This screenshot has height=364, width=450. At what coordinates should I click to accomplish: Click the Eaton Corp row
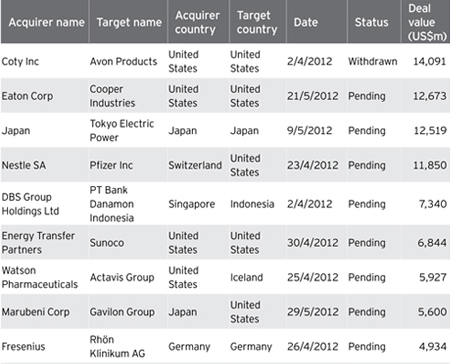[225, 96]
